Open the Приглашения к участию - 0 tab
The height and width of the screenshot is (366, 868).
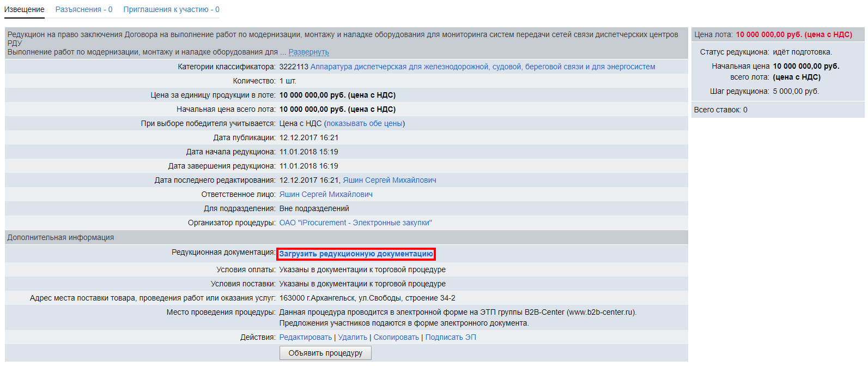point(171,9)
